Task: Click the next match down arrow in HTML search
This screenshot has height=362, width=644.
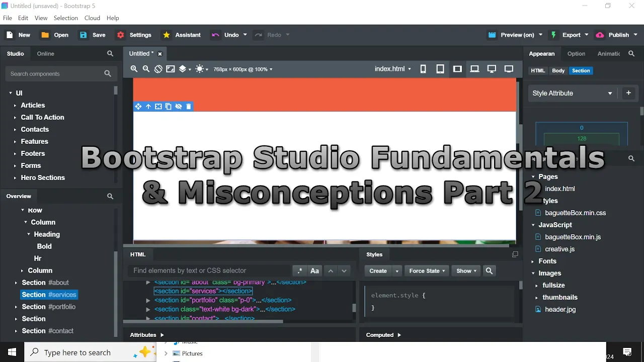Action: point(344,271)
